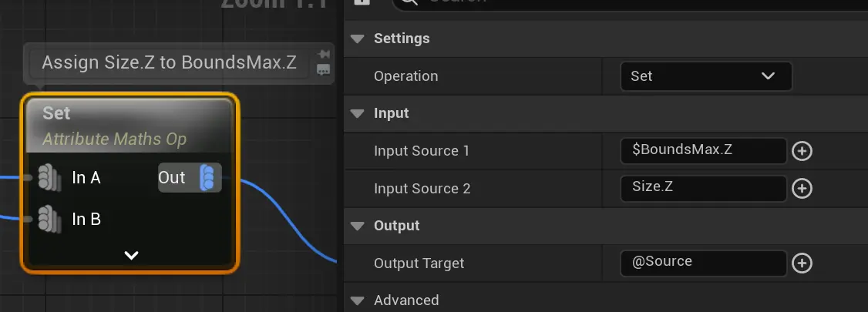
Task: Collapse the Output section
Action: coord(357,226)
